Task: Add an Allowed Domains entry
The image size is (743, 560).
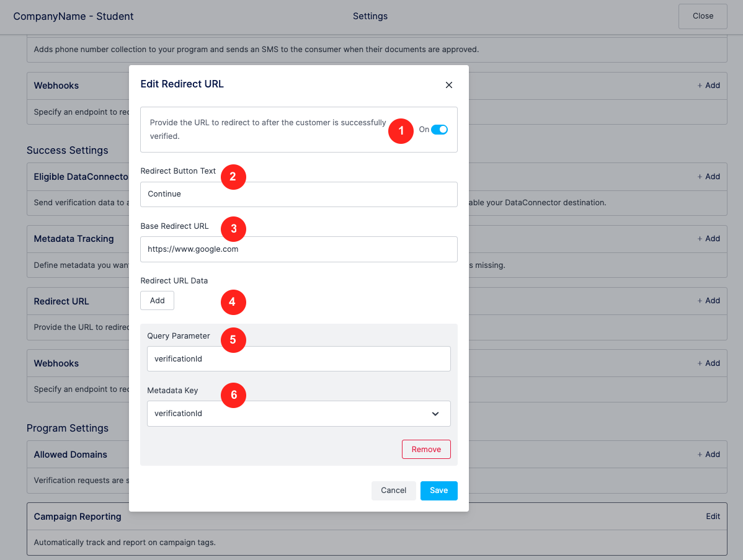Action: [x=708, y=455]
